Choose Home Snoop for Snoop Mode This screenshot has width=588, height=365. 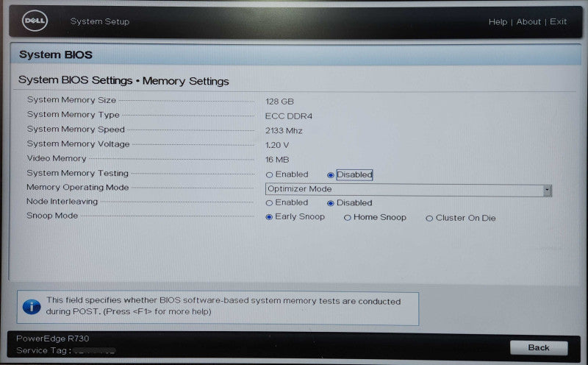[x=347, y=217]
